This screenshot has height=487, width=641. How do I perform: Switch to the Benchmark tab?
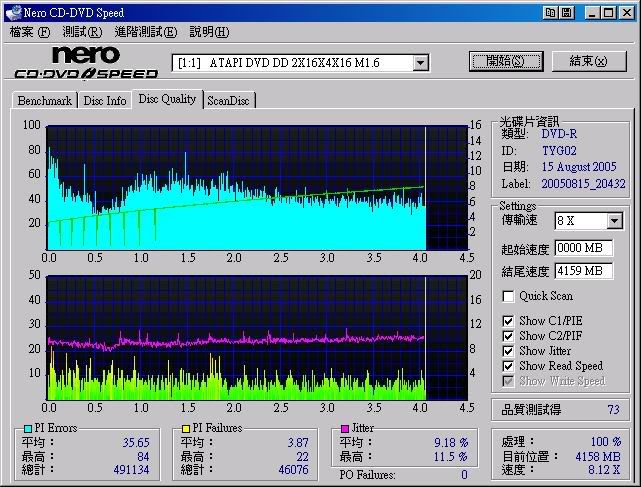coord(45,101)
